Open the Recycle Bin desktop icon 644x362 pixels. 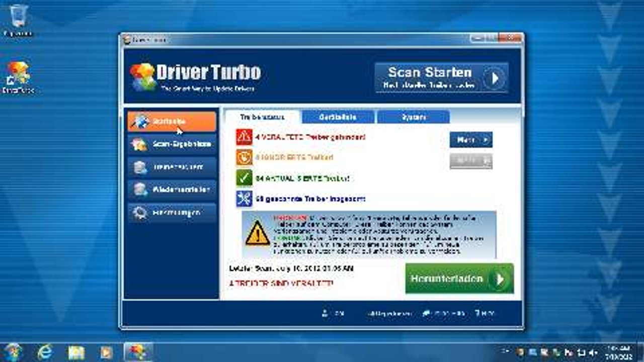pos(18,20)
